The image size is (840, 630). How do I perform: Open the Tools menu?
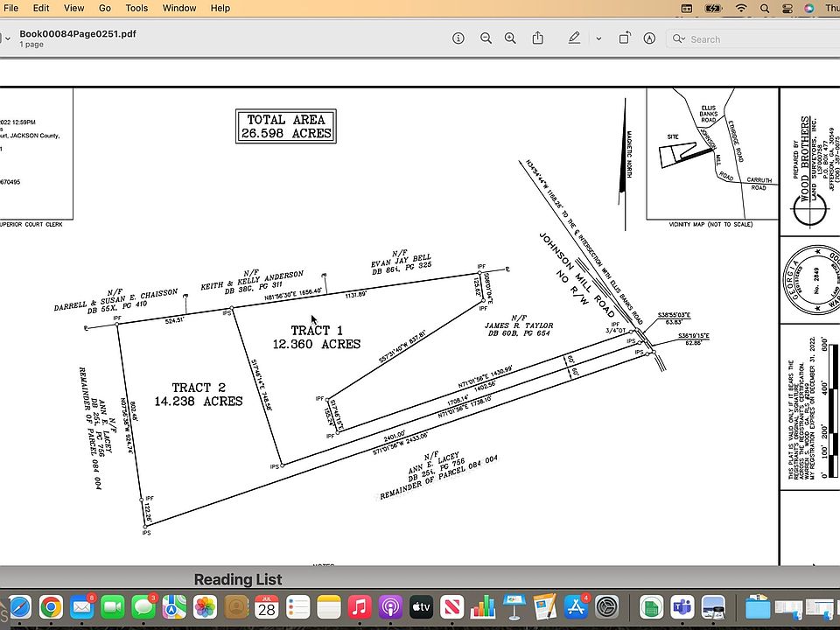tap(136, 8)
